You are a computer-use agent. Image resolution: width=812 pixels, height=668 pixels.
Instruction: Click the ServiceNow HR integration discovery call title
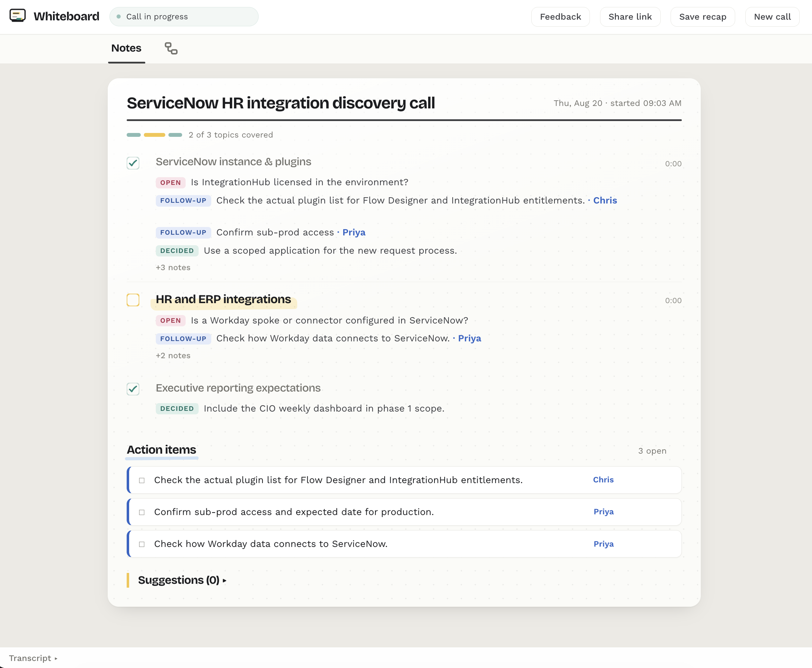(280, 103)
